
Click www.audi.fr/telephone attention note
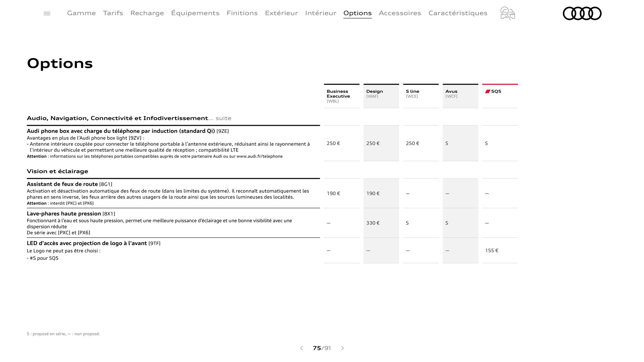point(155,156)
